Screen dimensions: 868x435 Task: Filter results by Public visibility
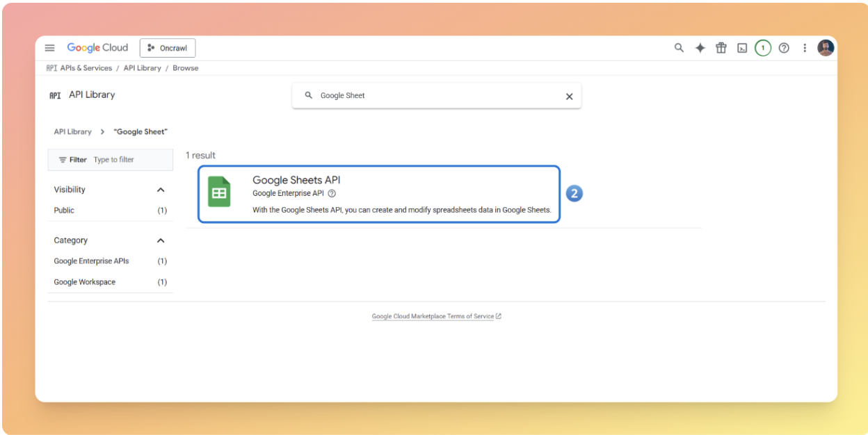(x=64, y=210)
